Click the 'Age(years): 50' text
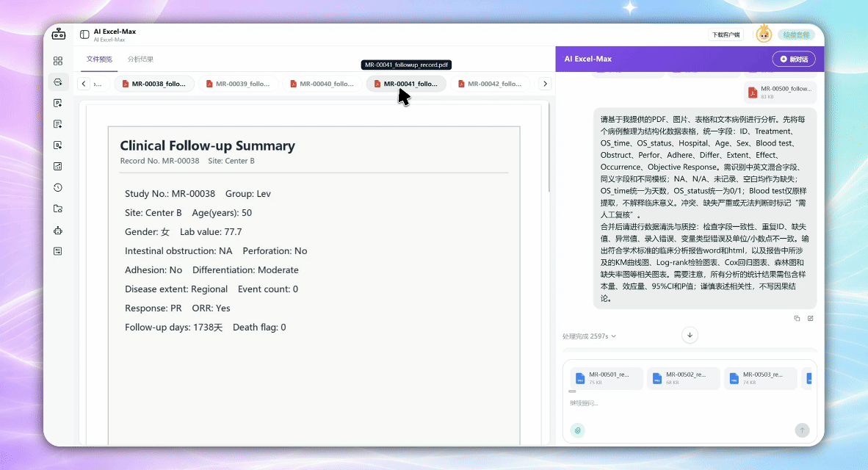 (222, 212)
